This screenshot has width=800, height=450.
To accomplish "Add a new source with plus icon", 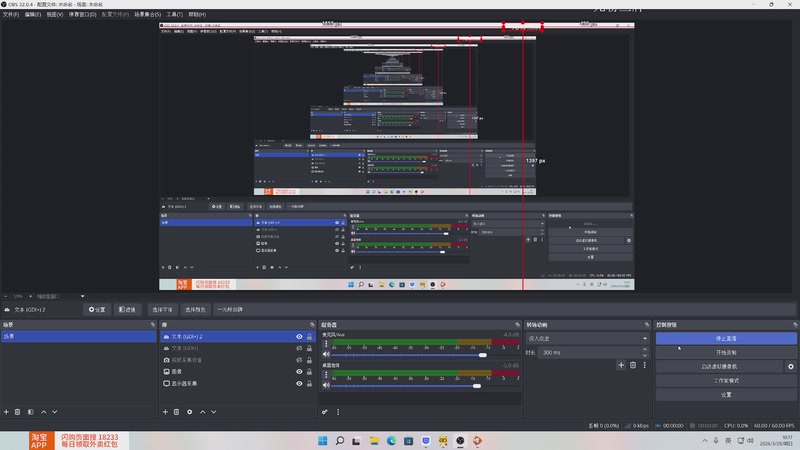I will [x=165, y=412].
